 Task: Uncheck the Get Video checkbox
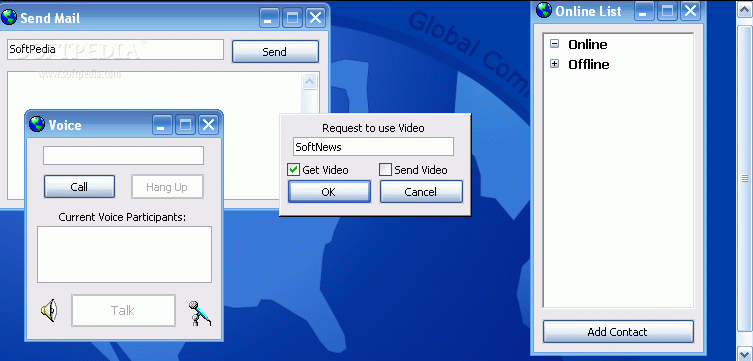(x=293, y=170)
